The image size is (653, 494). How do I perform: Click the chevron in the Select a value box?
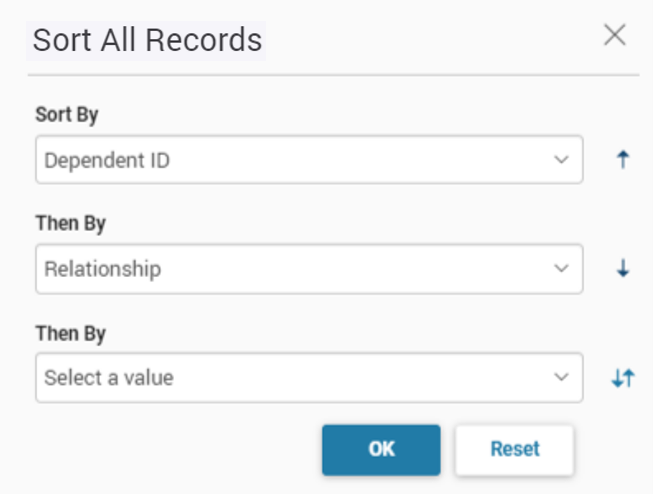[x=561, y=378]
